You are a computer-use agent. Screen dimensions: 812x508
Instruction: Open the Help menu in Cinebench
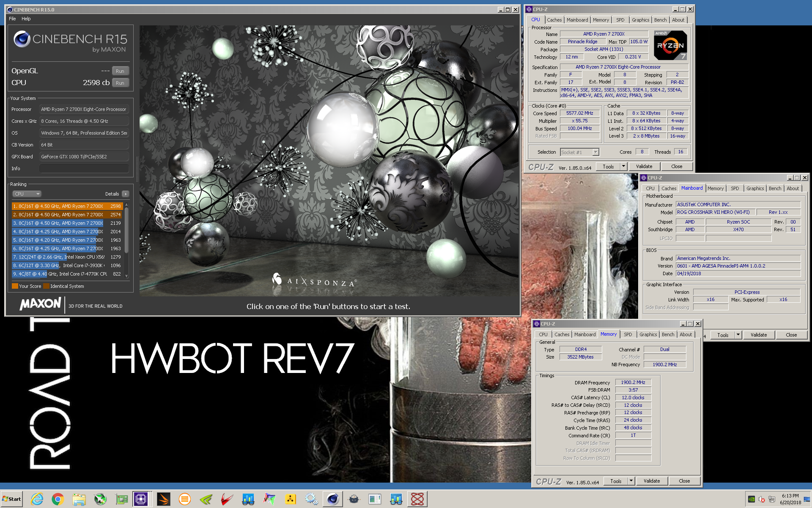[x=26, y=19]
